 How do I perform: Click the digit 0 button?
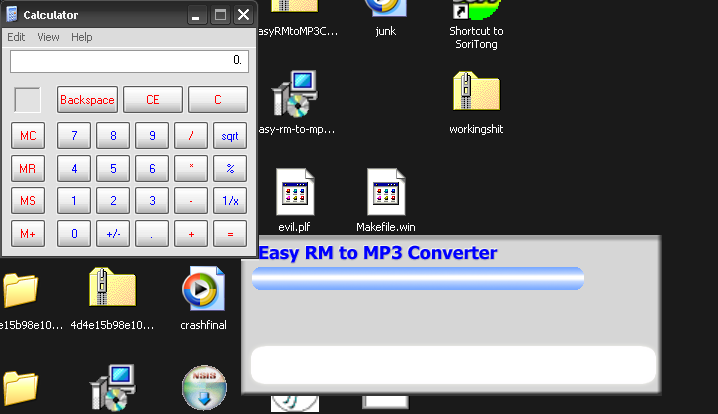coord(74,234)
